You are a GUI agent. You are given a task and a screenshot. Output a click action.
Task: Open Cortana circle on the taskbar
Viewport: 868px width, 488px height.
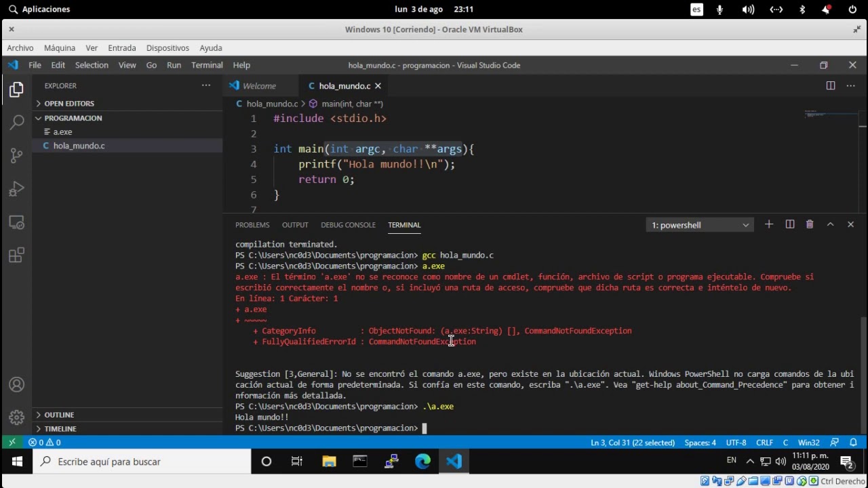click(x=266, y=462)
